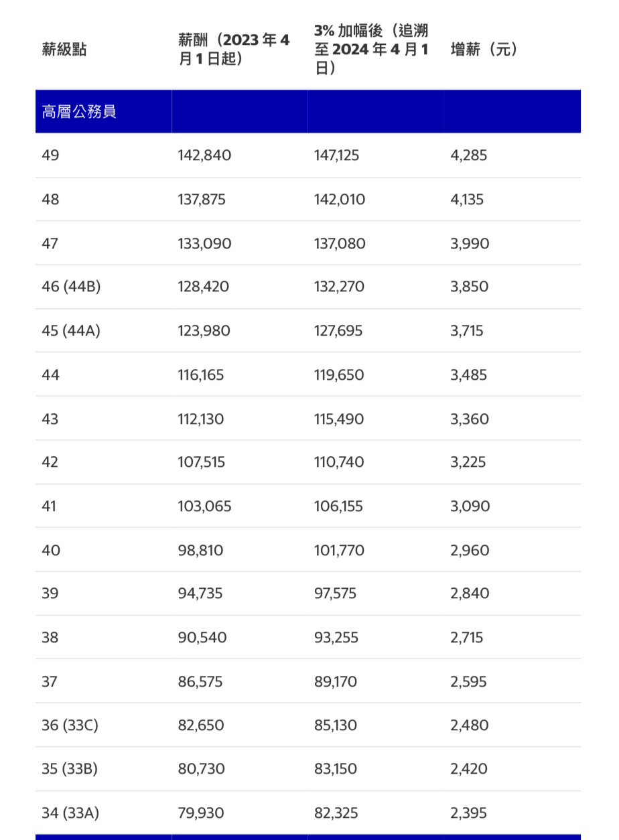Select increase amount 3,090
The height and width of the screenshot is (840, 619).
[x=470, y=506]
